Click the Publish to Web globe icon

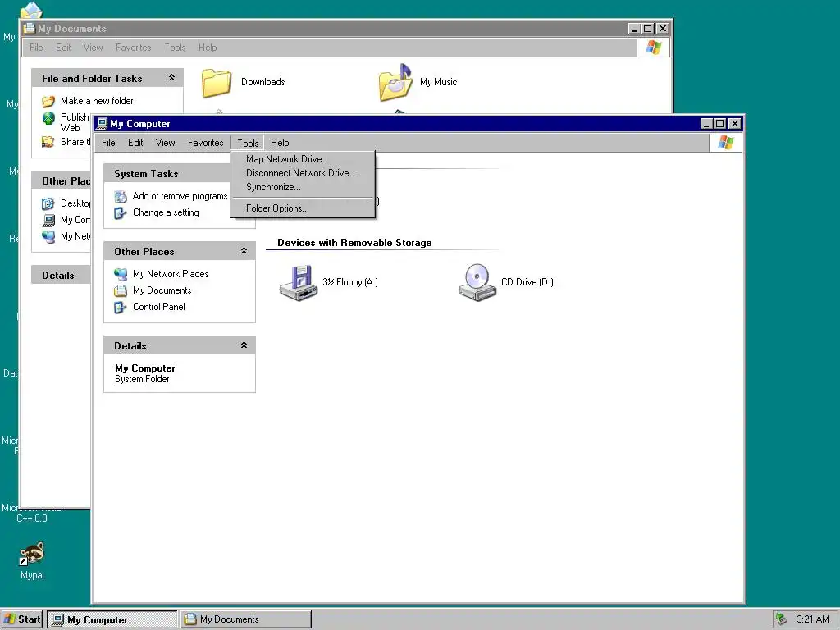(x=48, y=118)
